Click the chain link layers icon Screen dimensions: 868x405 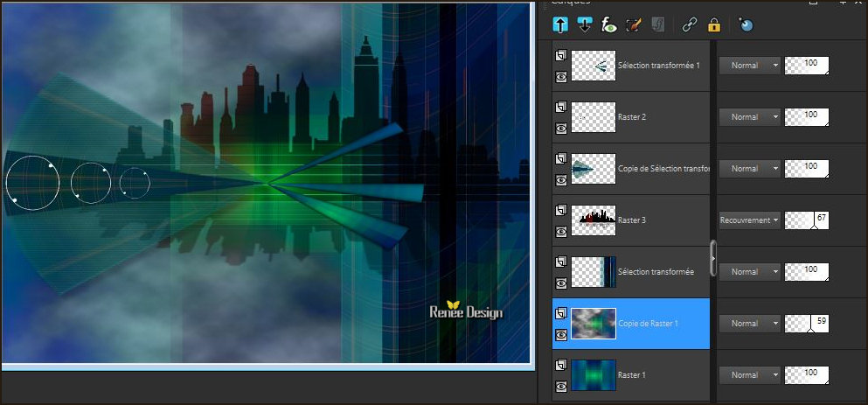click(x=689, y=25)
